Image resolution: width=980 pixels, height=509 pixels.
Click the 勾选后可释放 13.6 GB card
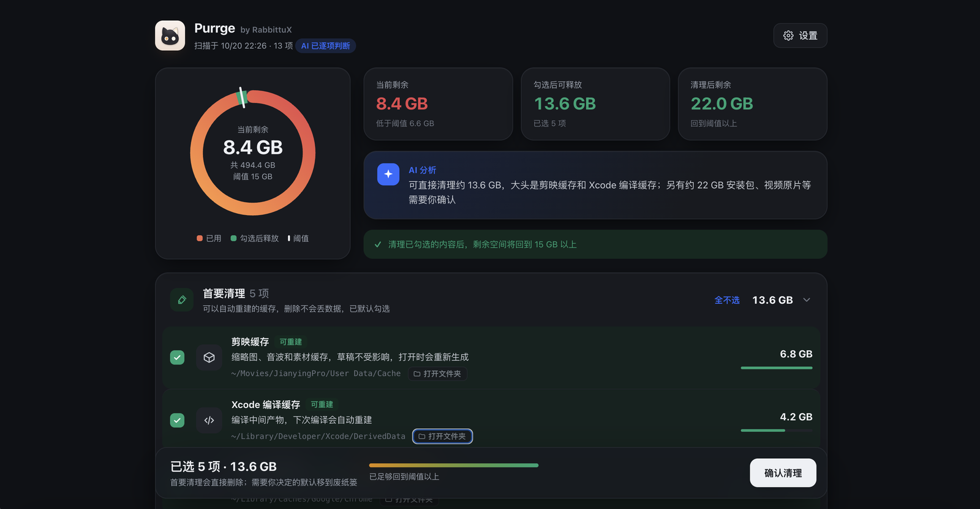595,104
